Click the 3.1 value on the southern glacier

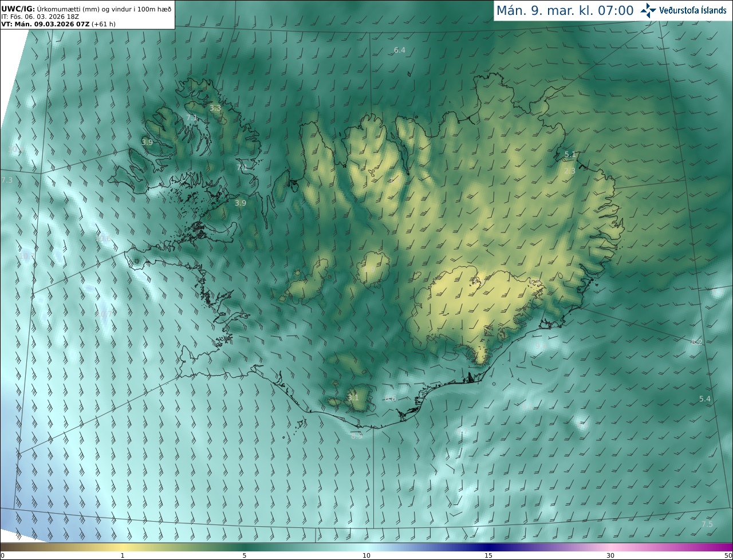coord(353,397)
